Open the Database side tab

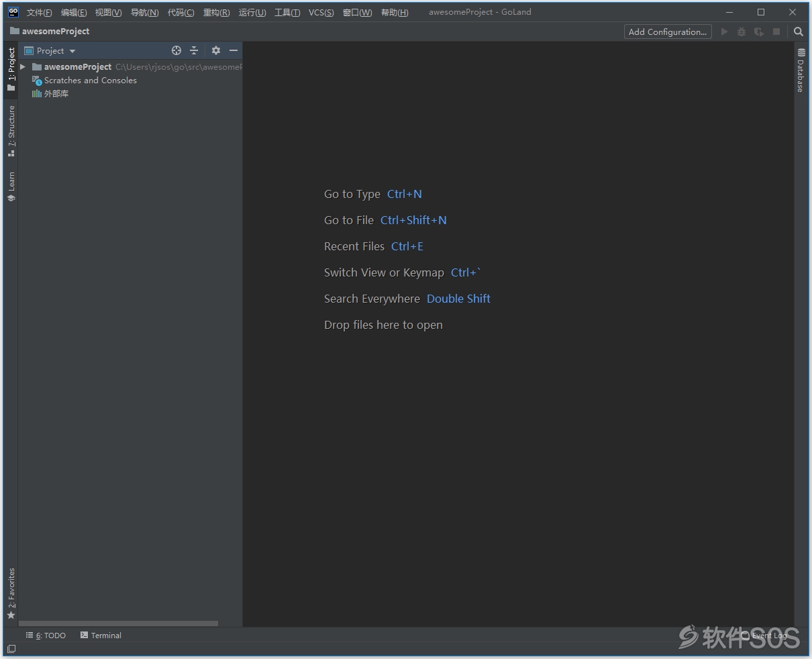(801, 70)
